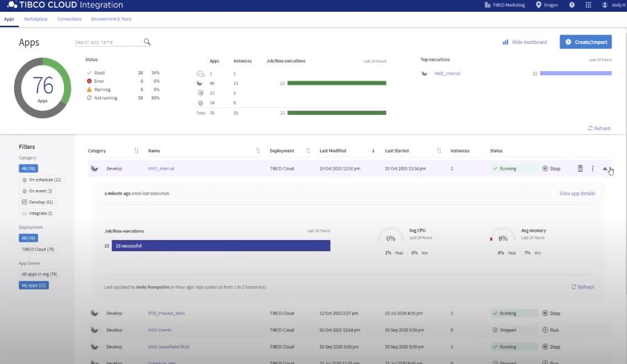This screenshot has width=627, height=364.
Task: Click the 23 successful executions bar
Action: point(221,246)
